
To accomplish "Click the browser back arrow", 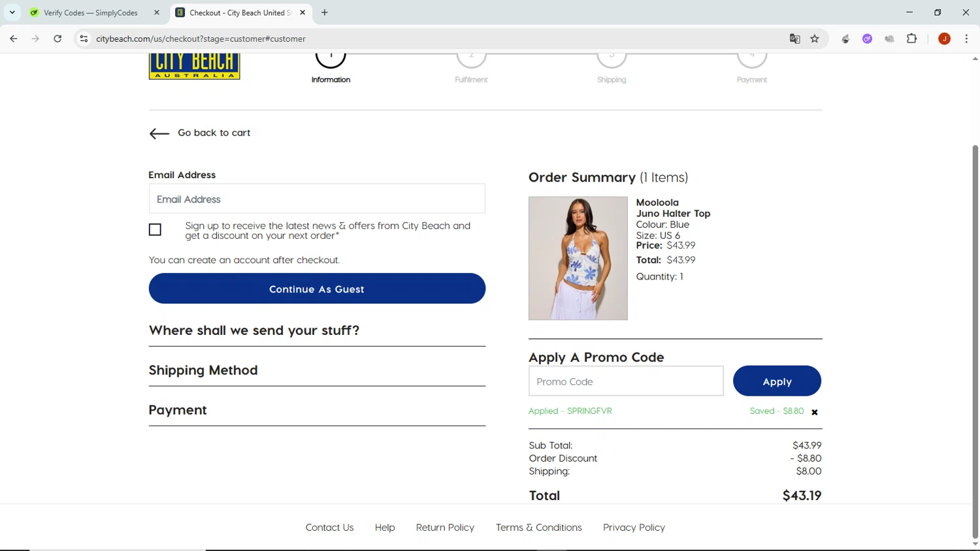I will click(x=14, y=39).
